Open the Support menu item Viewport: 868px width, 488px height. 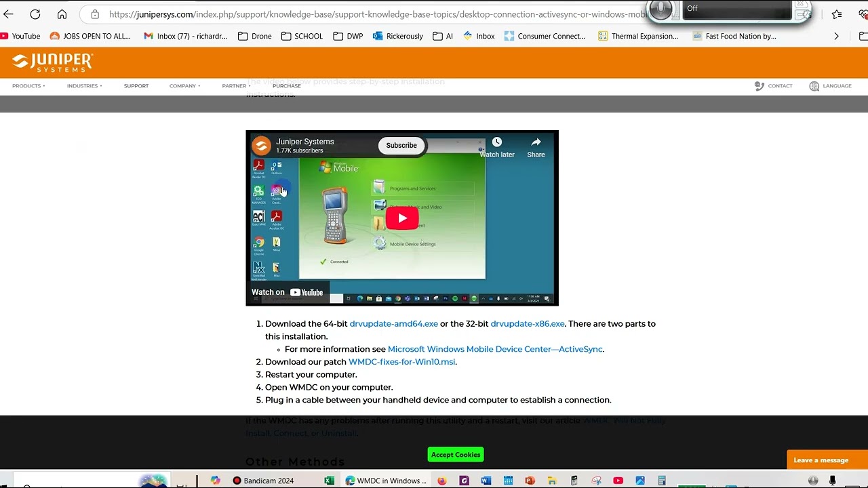[x=136, y=86]
